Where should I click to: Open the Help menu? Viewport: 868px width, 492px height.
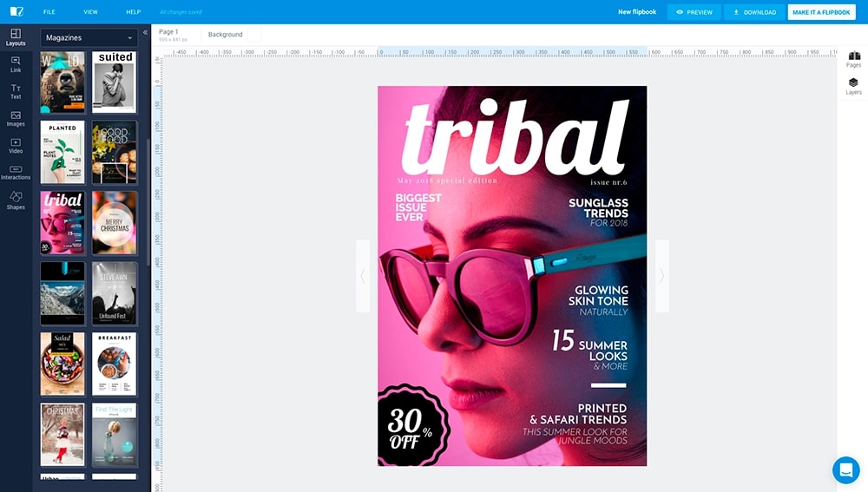133,12
